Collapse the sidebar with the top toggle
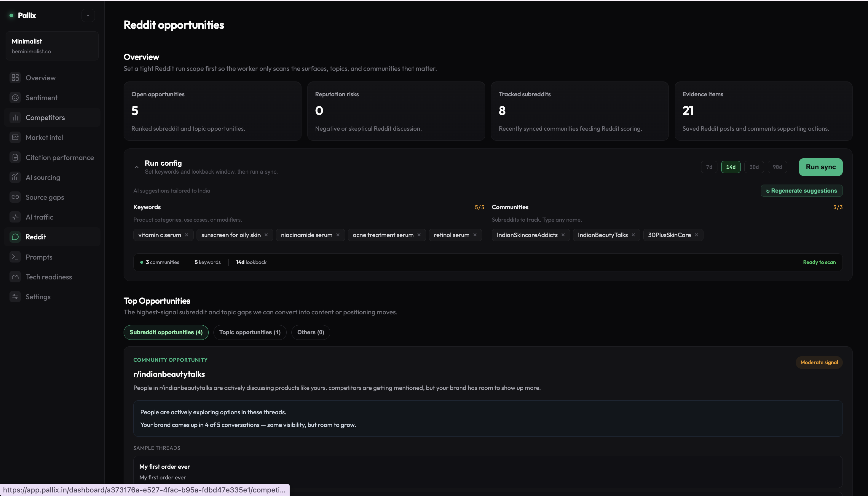 (88, 15)
